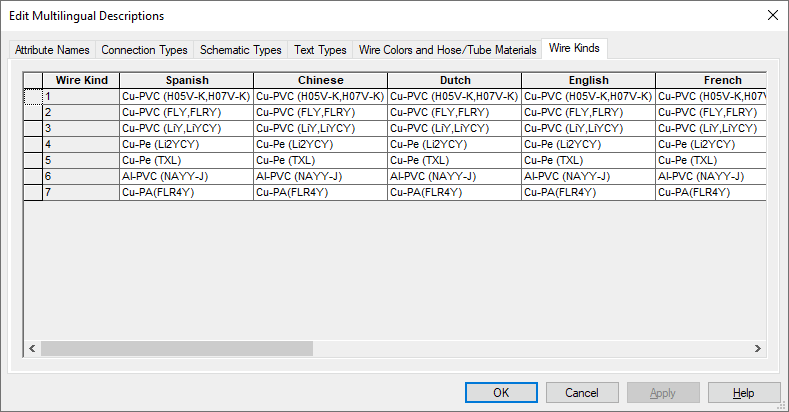
Task: Edit Dutch cell Cu-PVC (LiY,LiYCY)
Action: pyautogui.click(x=455, y=128)
